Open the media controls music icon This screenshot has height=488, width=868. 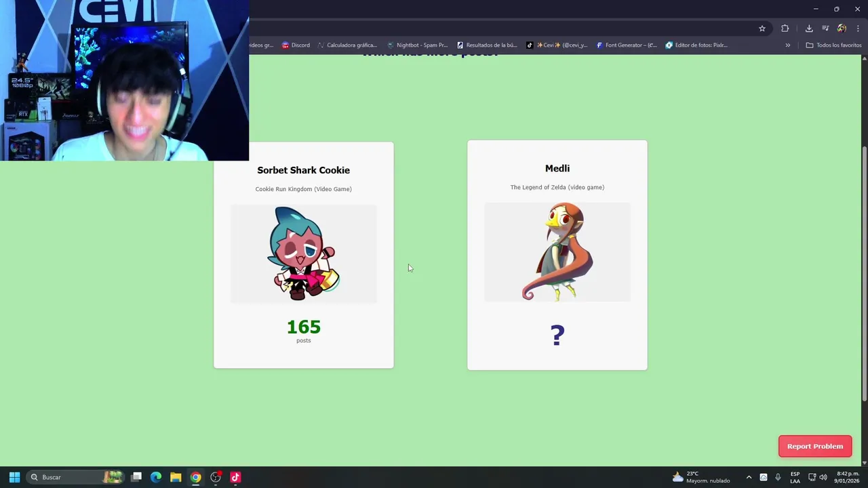click(825, 28)
